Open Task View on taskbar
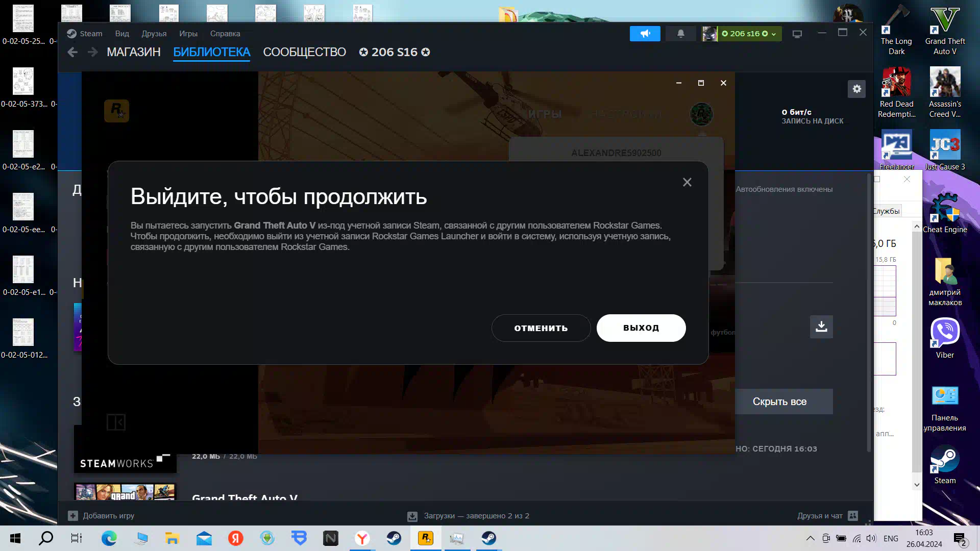 click(77, 538)
